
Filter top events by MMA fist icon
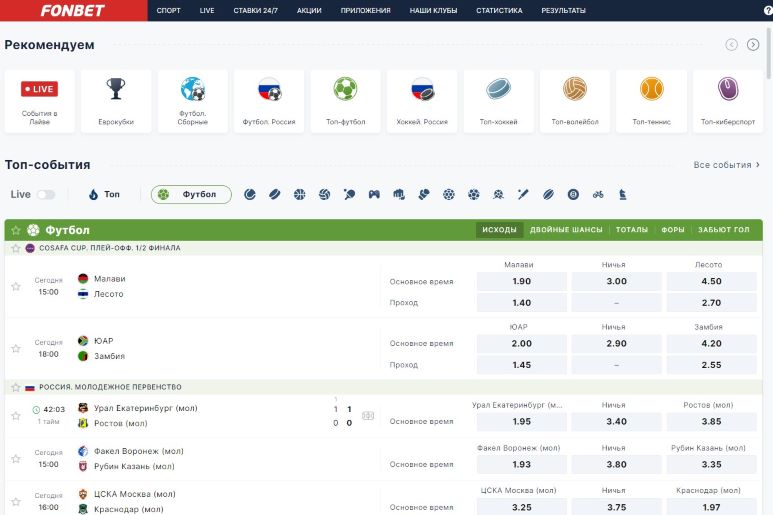pyautogui.click(x=399, y=195)
